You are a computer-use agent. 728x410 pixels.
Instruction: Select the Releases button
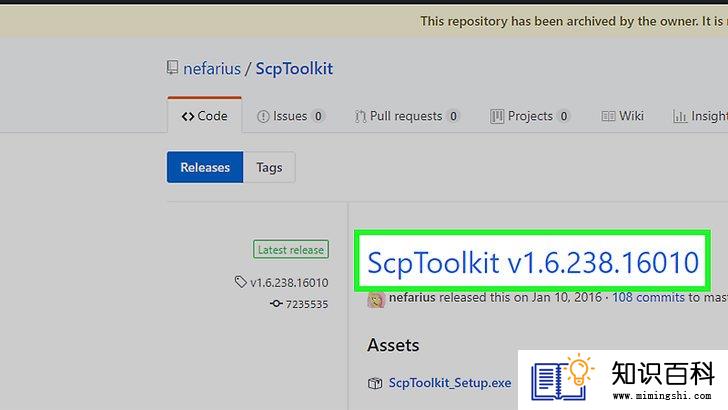coord(205,167)
